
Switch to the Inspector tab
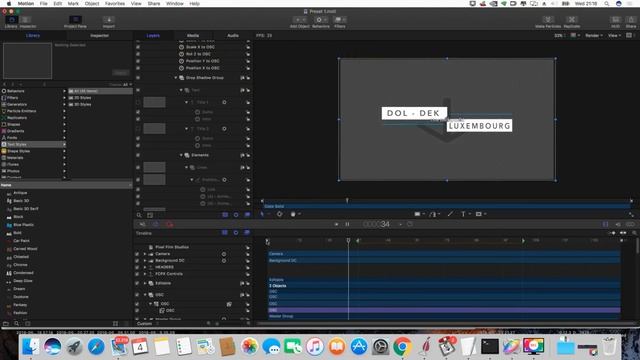point(100,36)
